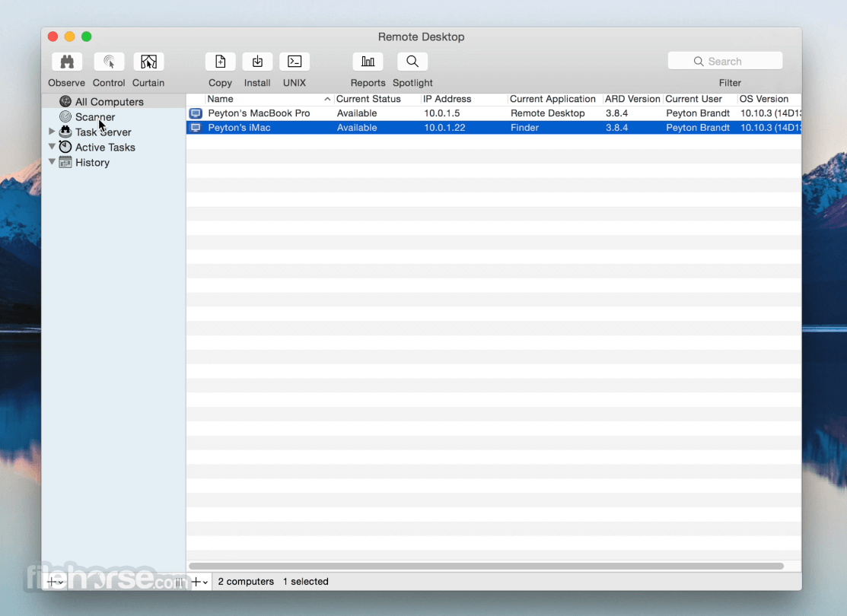
Task: Click the sidebar resize handle in bottom bar
Action: pyautogui.click(x=179, y=582)
